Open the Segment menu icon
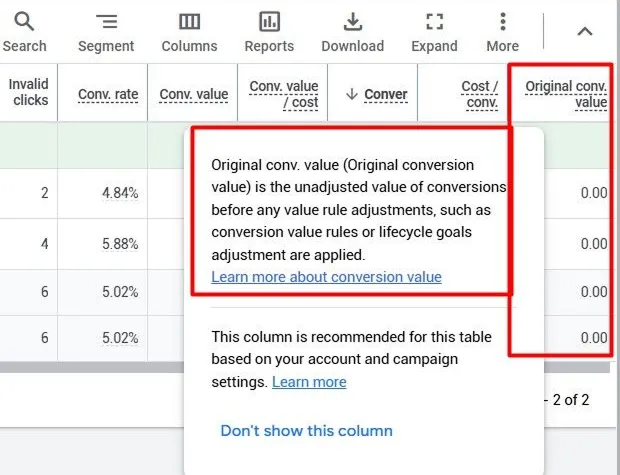 click(106, 21)
